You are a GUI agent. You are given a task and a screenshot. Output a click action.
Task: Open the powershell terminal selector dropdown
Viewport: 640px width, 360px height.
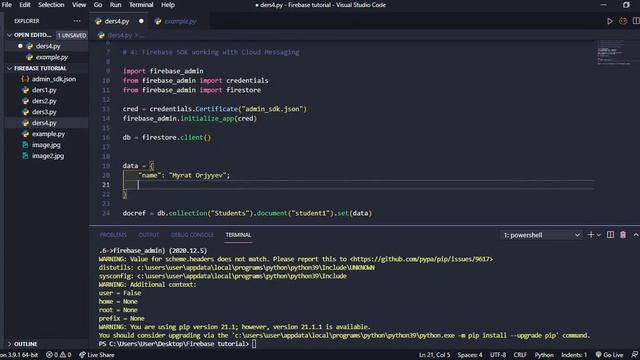[541, 235]
